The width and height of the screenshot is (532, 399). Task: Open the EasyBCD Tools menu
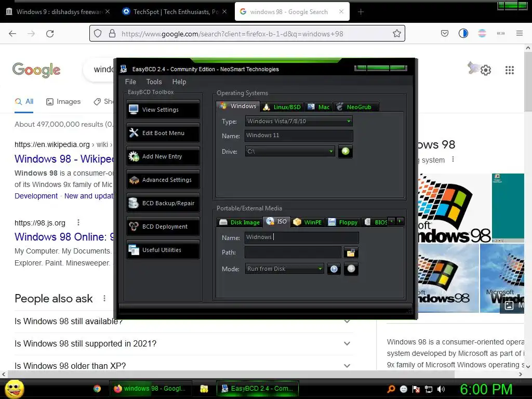coord(154,82)
